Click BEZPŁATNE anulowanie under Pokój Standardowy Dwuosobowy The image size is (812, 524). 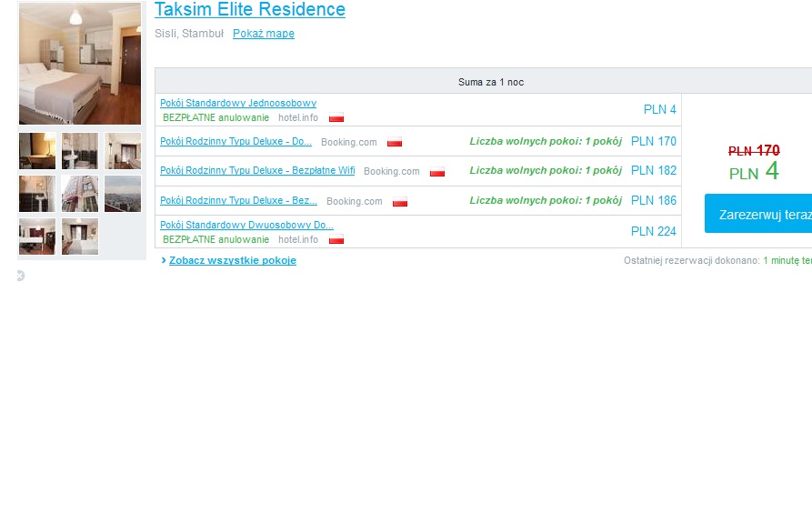pyautogui.click(x=216, y=239)
